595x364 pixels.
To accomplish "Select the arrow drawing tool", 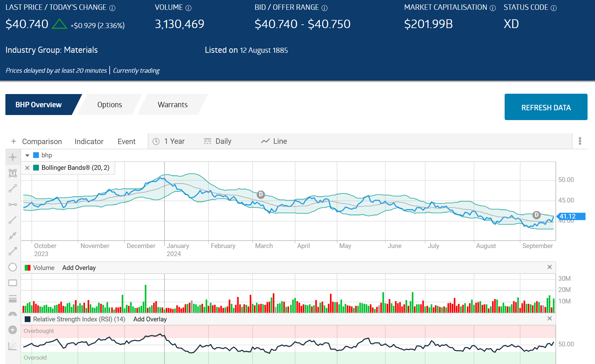I will pyautogui.click(x=13, y=251).
